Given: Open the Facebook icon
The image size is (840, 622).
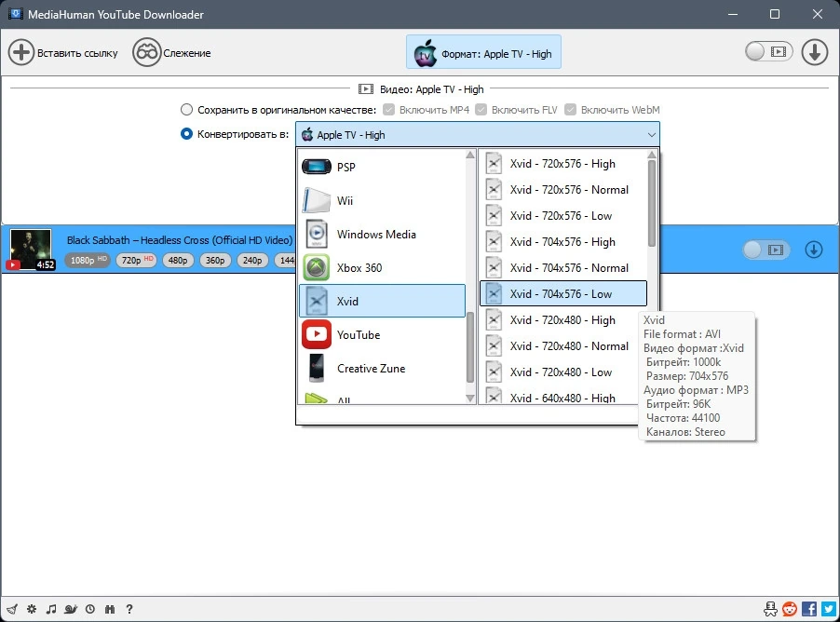Looking at the screenshot, I should click(x=809, y=609).
